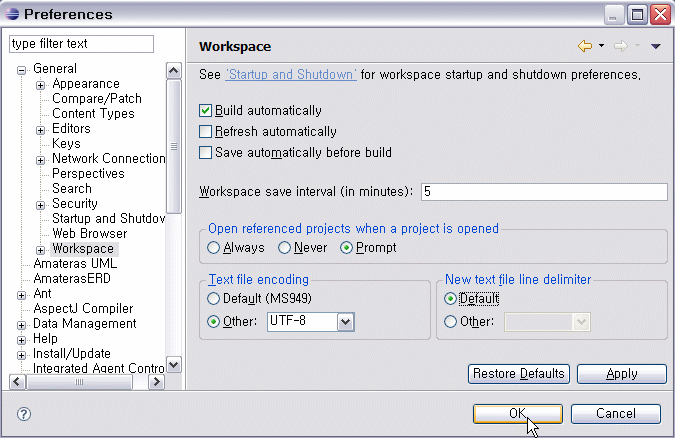Image resolution: width=675 pixels, height=438 pixels.
Task: Choose Default (MS949) text encoding
Action: coord(214,298)
